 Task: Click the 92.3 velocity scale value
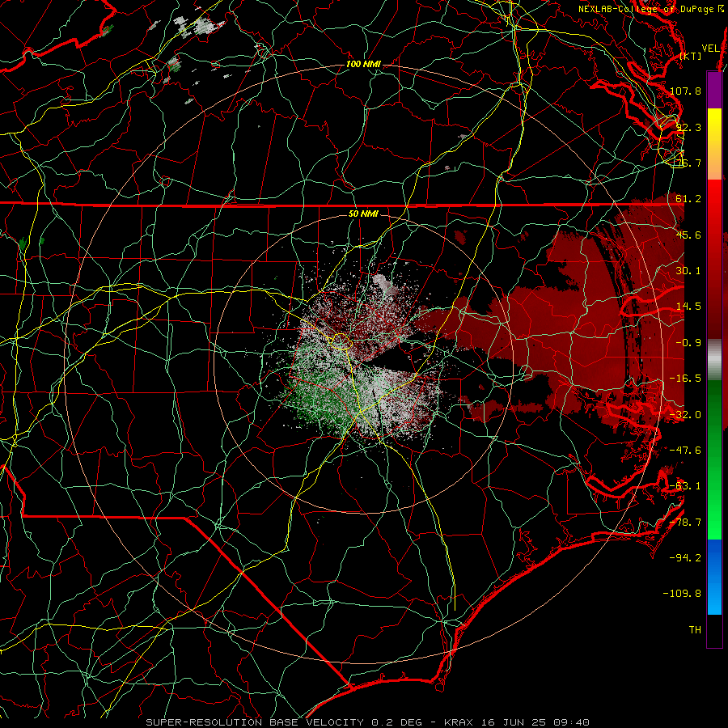click(688, 127)
